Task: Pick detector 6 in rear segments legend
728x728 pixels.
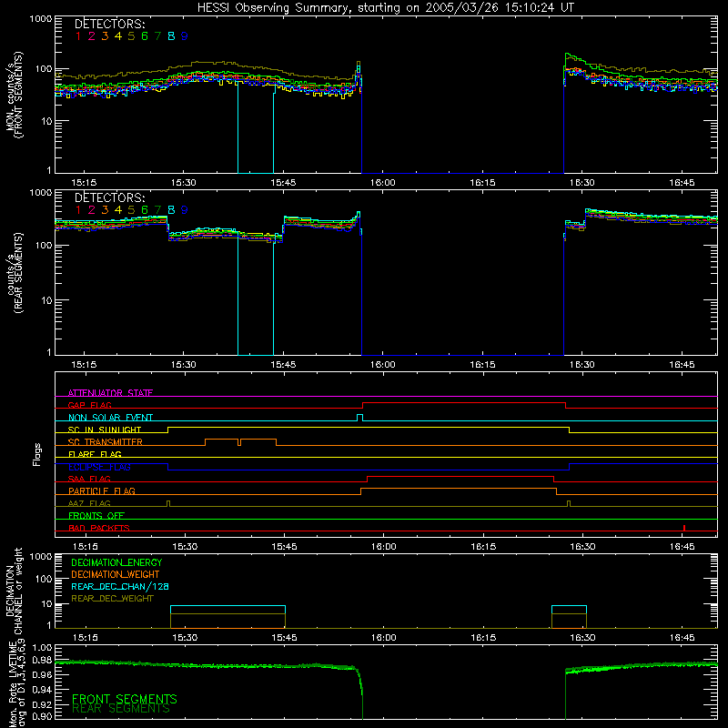Action: (x=145, y=210)
